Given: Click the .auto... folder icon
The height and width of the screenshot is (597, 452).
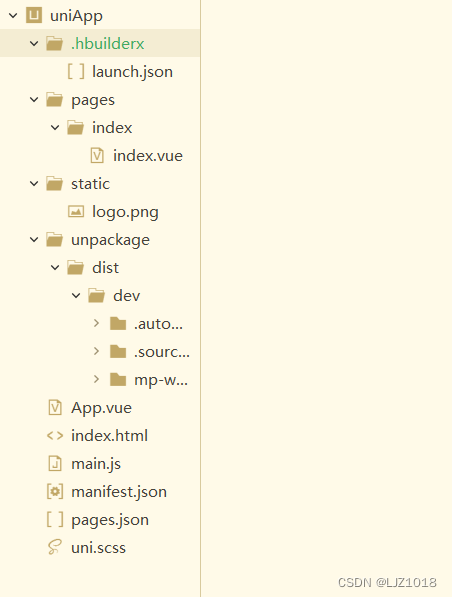Looking at the screenshot, I should coord(118,324).
